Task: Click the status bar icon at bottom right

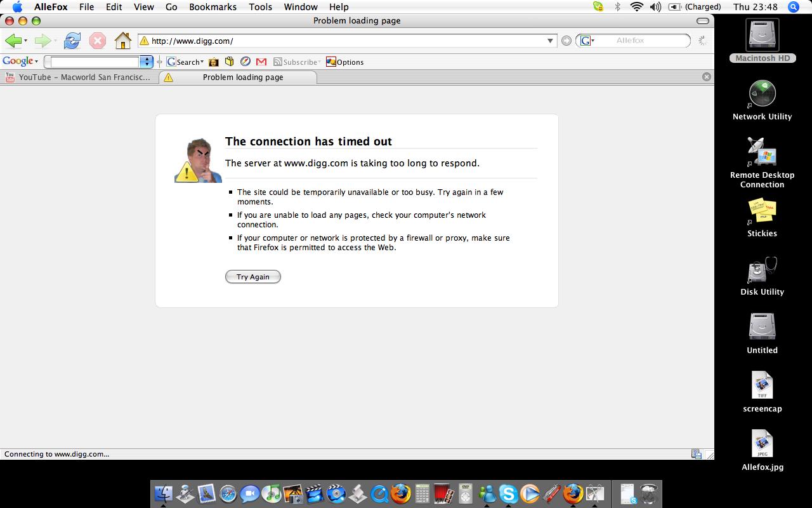Action: [697, 454]
